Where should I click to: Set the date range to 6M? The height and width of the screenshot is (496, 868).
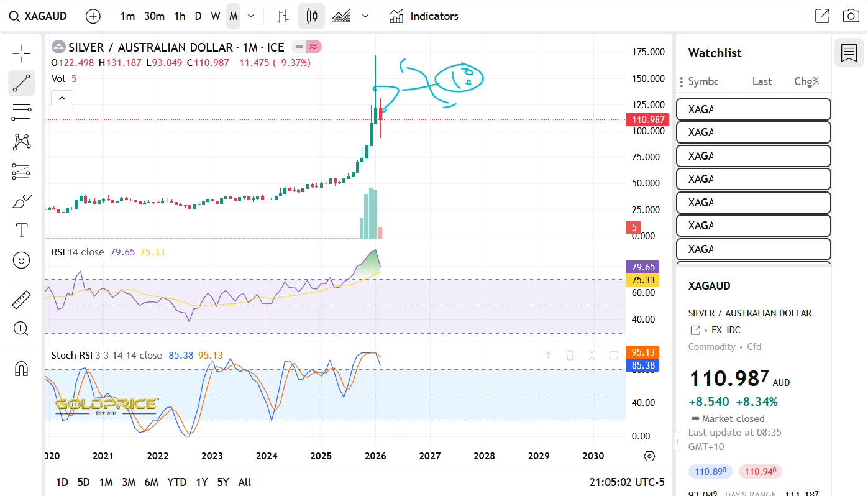point(151,482)
